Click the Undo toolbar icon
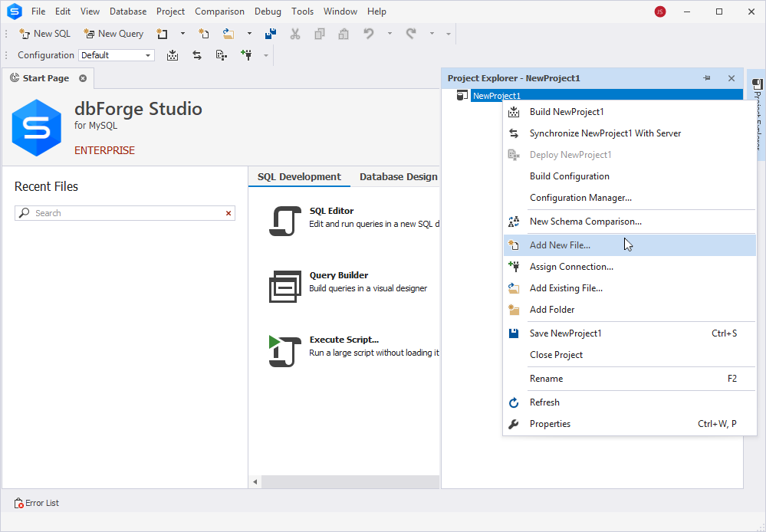The height and width of the screenshot is (532, 766). (x=369, y=34)
